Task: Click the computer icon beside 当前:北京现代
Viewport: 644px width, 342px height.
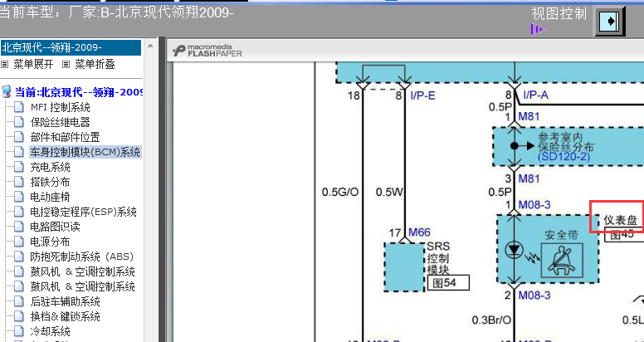Action: (x=7, y=91)
